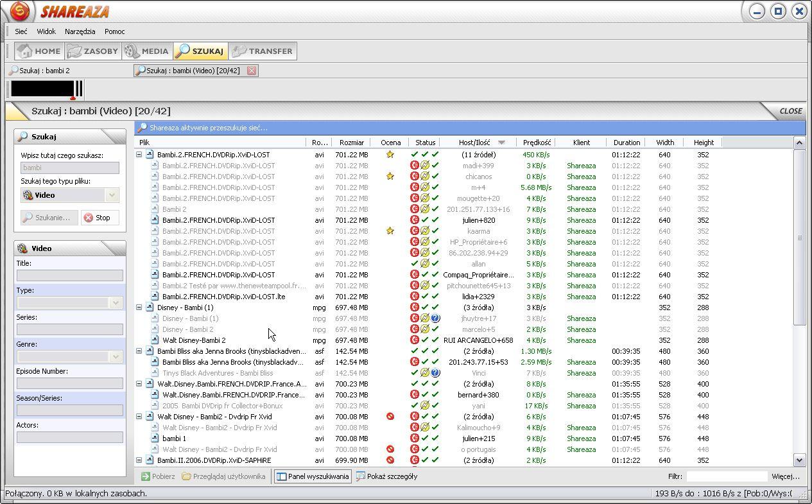Collapse the Bambi Bliss aka Jenna Brooks group
The image size is (812, 504).
139,351
